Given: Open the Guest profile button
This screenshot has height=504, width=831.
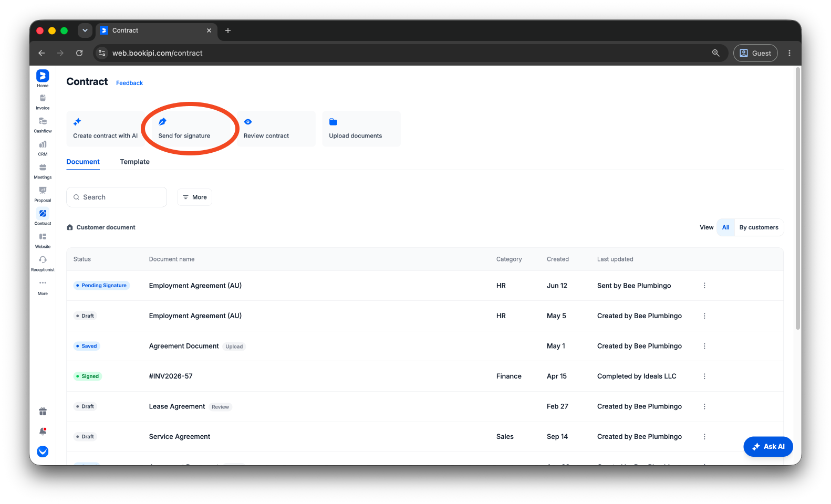Looking at the screenshot, I should click(755, 53).
